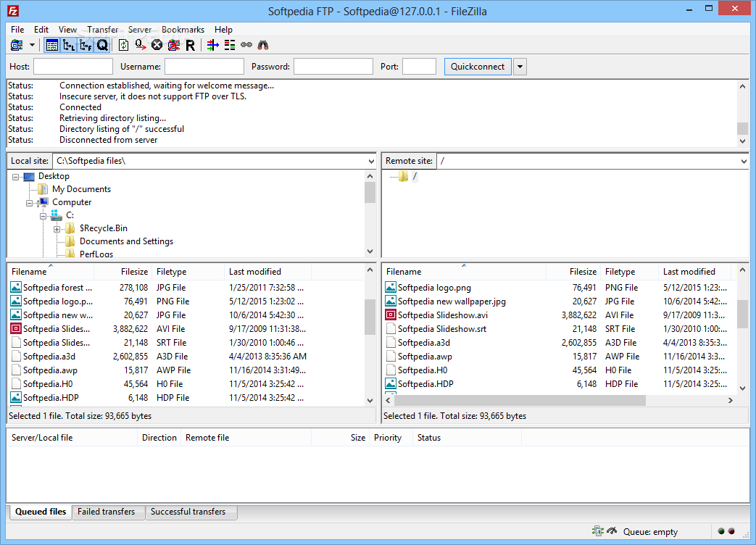This screenshot has width=756, height=545.
Task: Process the transfer queue
Action: (x=140, y=45)
